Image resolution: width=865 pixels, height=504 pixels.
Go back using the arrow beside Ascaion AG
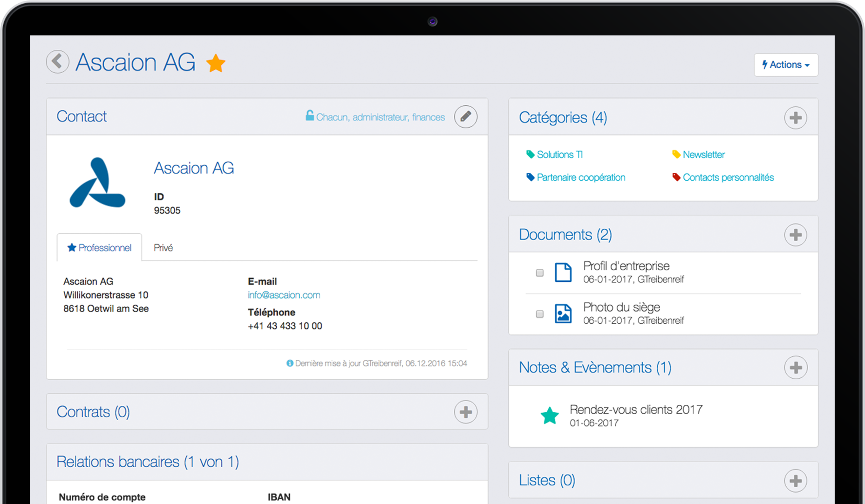(x=58, y=61)
